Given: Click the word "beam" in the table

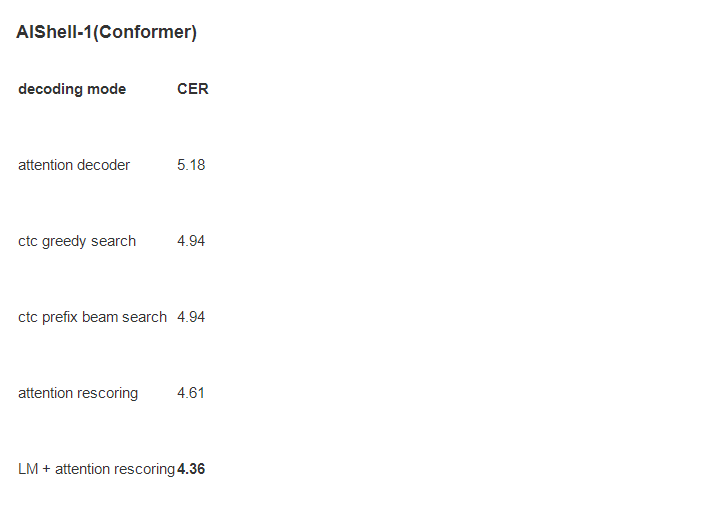Looking at the screenshot, I should click(99, 317).
